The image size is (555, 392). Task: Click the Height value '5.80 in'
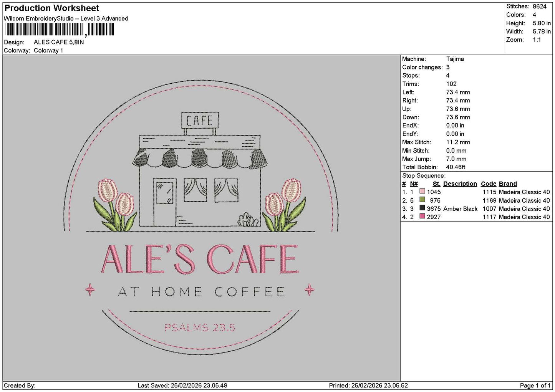(542, 23)
